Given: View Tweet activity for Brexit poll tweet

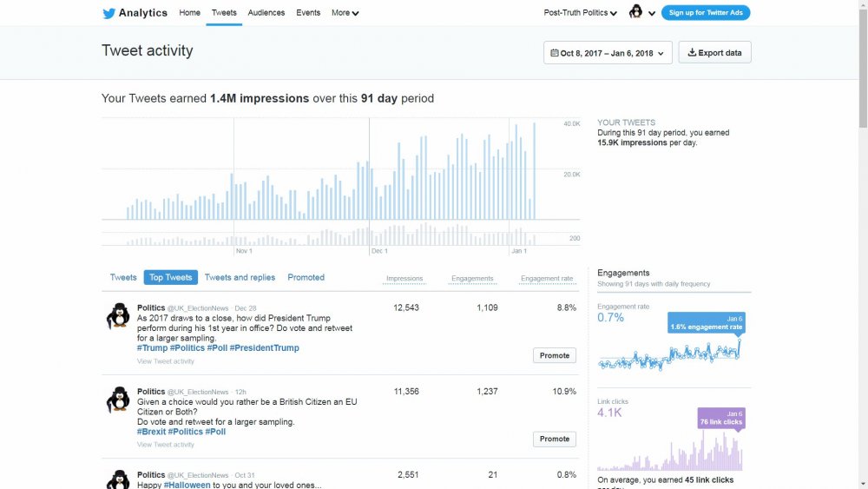Looking at the screenshot, I should (x=166, y=445).
